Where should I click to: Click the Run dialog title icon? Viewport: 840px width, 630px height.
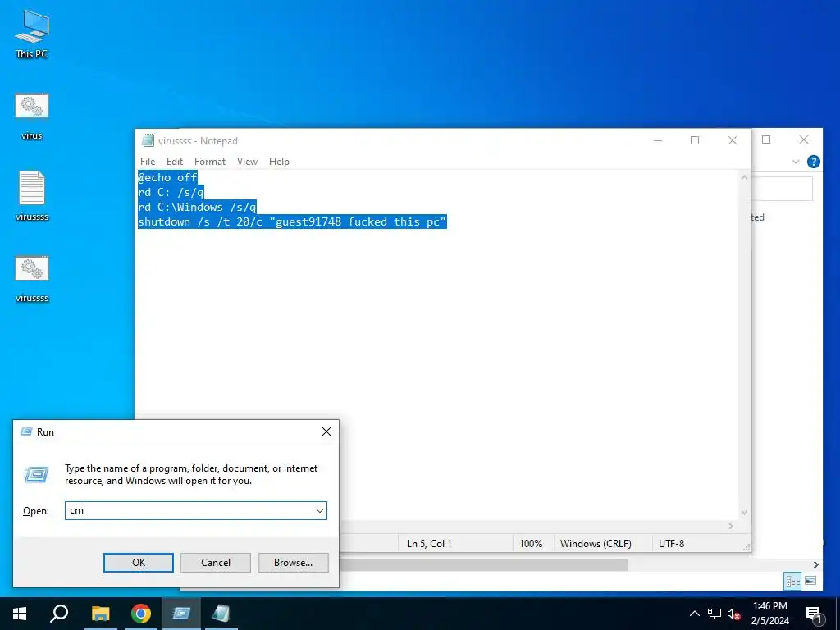click(x=25, y=431)
